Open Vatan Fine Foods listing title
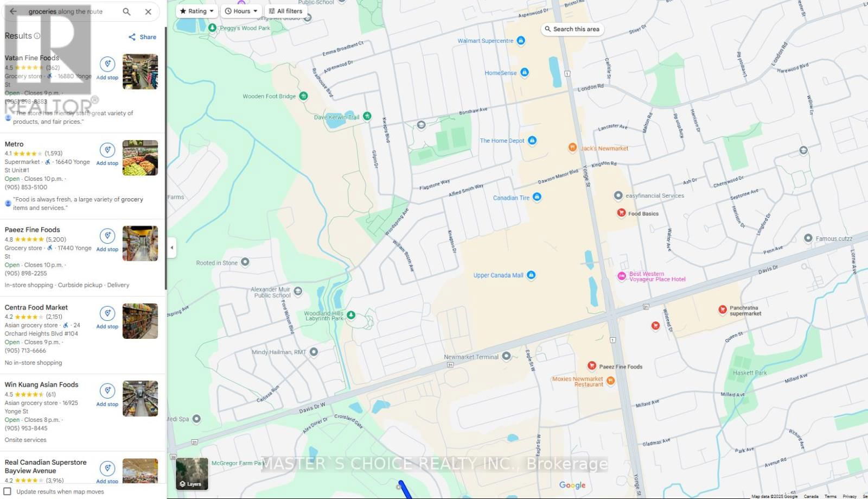The width and height of the screenshot is (868, 499). pos(32,58)
